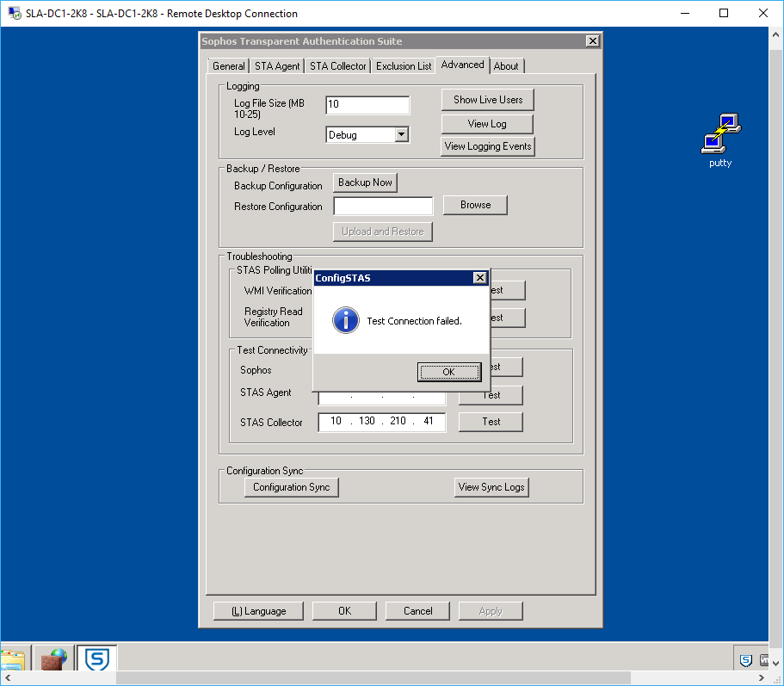Open the file explorer taskbar icon

[13, 660]
